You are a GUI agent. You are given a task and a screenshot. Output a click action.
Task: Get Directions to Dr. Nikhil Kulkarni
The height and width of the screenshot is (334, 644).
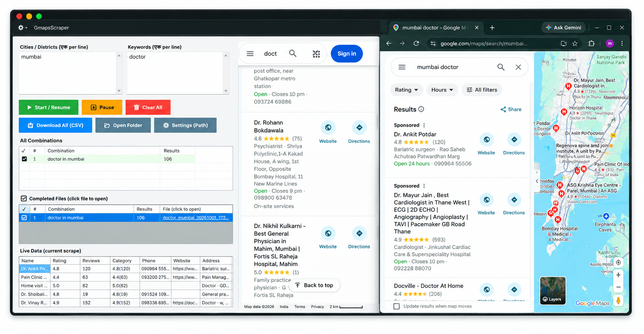[x=359, y=238]
